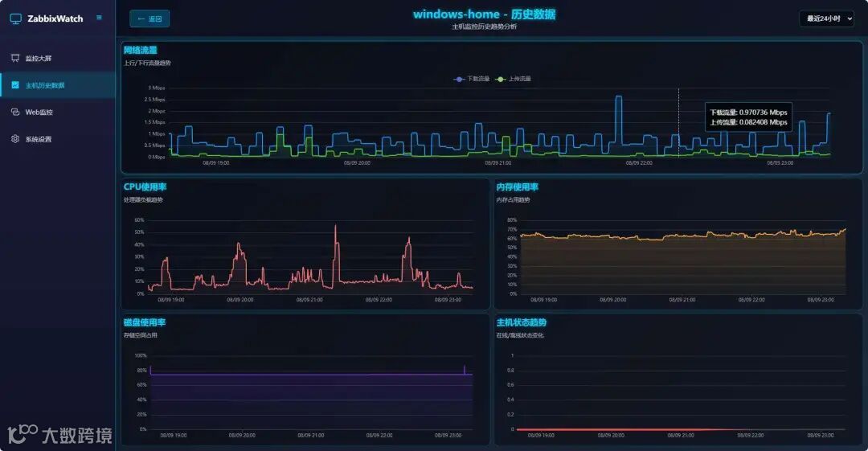Click the 处理器负载趋势 subtitle
This screenshot has width=868, height=451.
143,200
